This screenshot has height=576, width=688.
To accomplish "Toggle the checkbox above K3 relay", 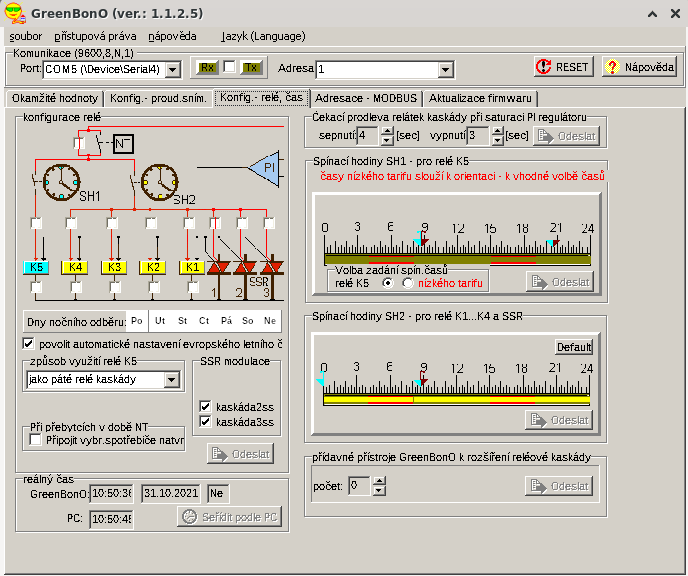I will tap(112, 223).
